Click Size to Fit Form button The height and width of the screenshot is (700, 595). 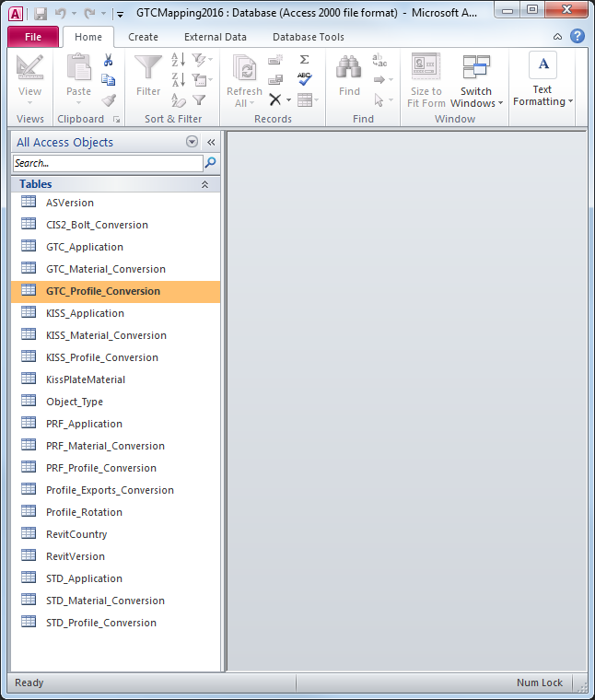click(426, 80)
